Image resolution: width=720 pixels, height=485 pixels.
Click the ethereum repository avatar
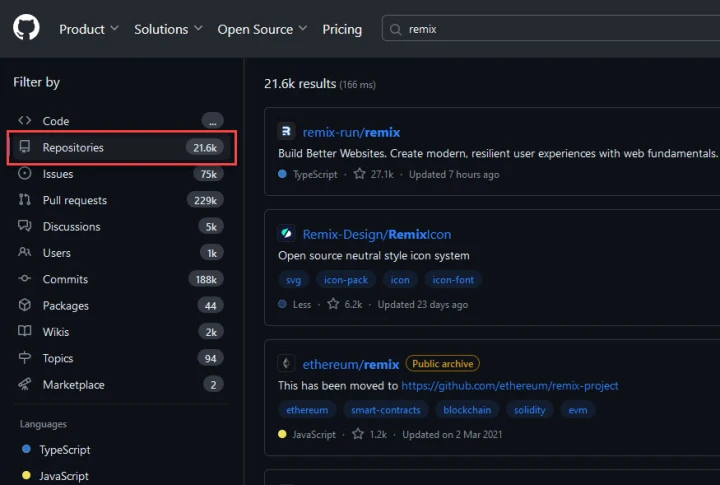[x=286, y=364]
